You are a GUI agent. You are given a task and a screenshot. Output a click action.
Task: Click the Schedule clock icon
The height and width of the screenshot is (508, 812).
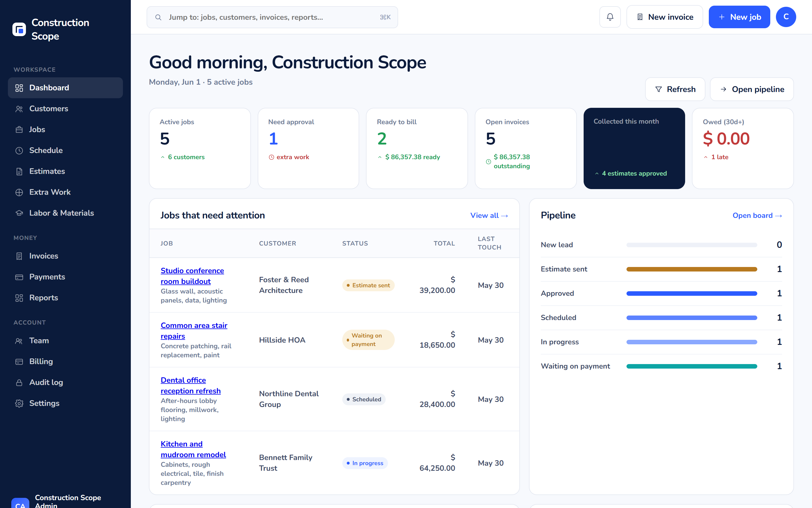19,150
